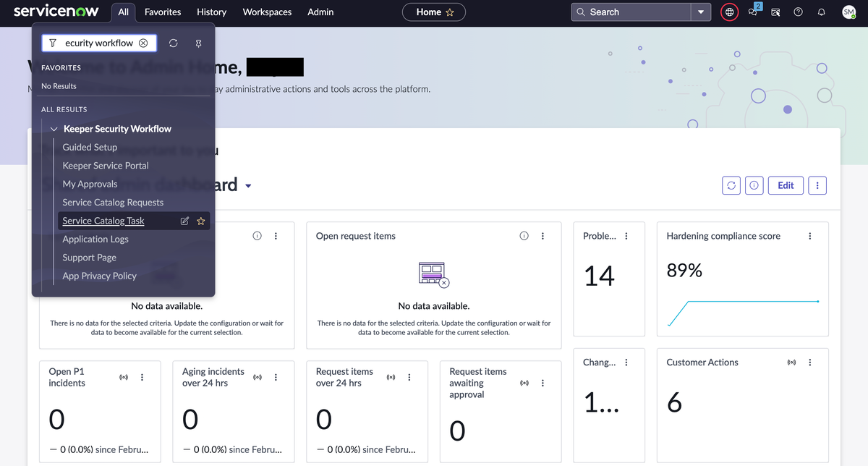The width and height of the screenshot is (868, 466).
Task: Pin the All menu panel
Action: click(x=199, y=43)
